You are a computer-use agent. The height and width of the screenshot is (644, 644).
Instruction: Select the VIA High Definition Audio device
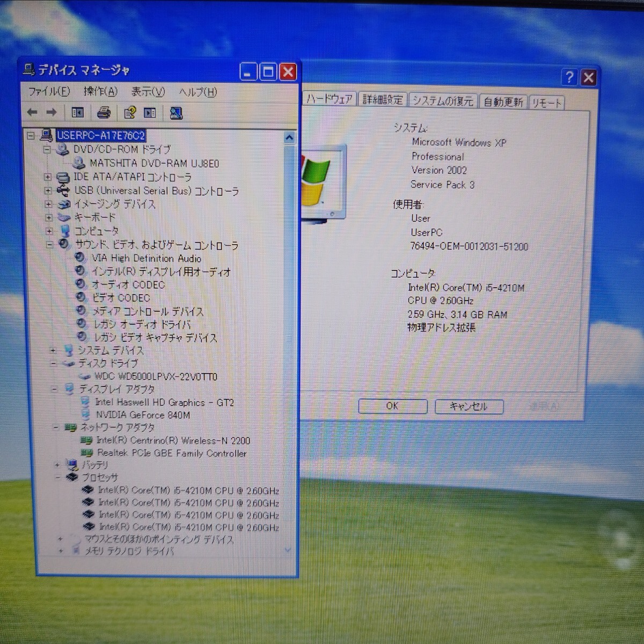point(146,258)
